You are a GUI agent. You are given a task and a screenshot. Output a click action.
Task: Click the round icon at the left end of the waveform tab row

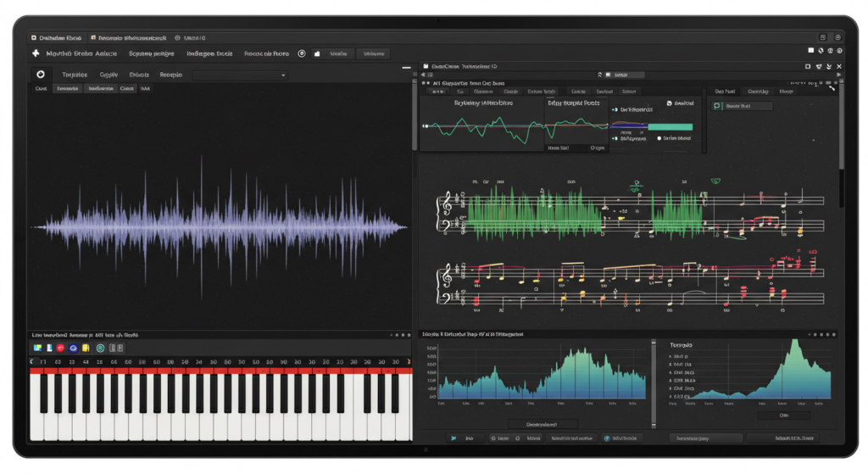tap(41, 75)
